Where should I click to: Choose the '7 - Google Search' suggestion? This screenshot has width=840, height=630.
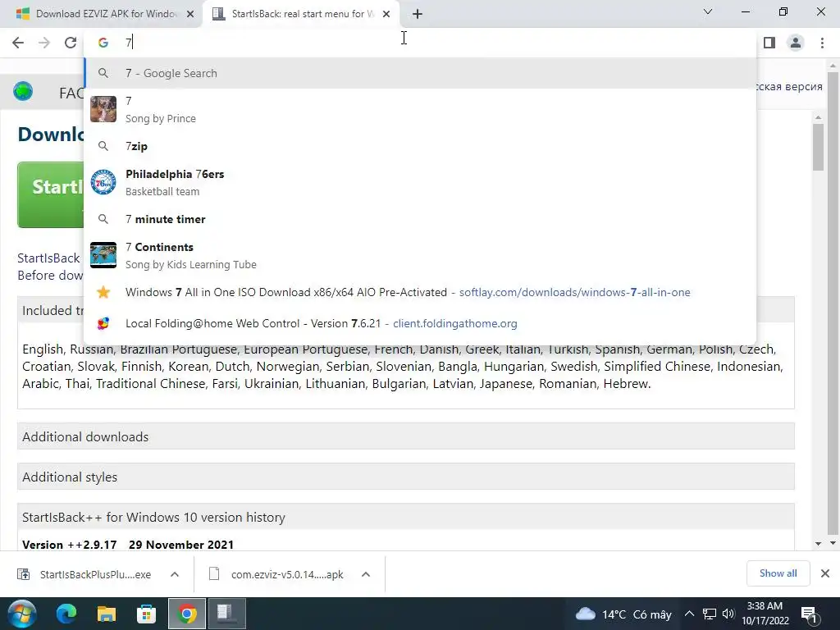click(x=420, y=73)
